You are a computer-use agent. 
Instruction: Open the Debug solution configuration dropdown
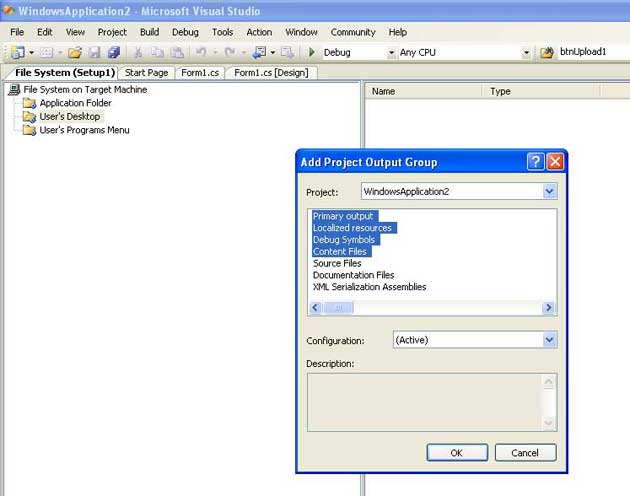pos(391,53)
